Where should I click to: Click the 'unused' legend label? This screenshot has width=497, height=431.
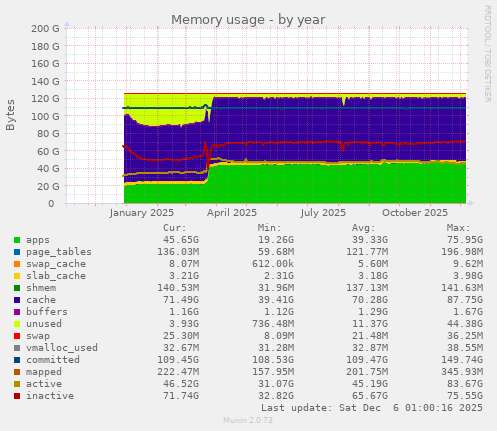(44, 324)
